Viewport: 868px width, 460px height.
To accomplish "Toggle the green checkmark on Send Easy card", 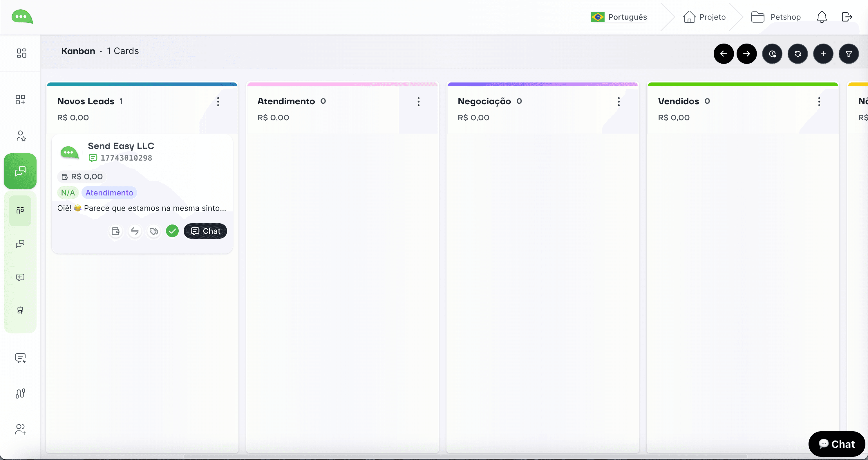I will 172,231.
